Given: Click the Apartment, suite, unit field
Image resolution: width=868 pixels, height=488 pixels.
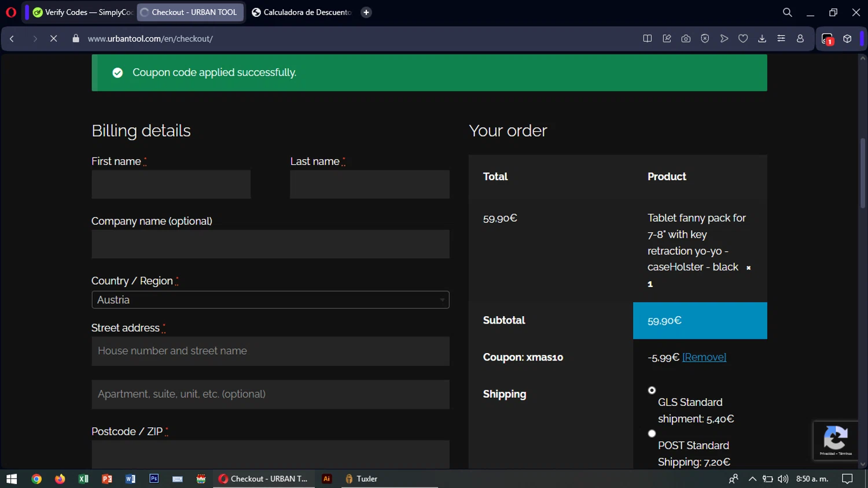Looking at the screenshot, I should pos(270,394).
